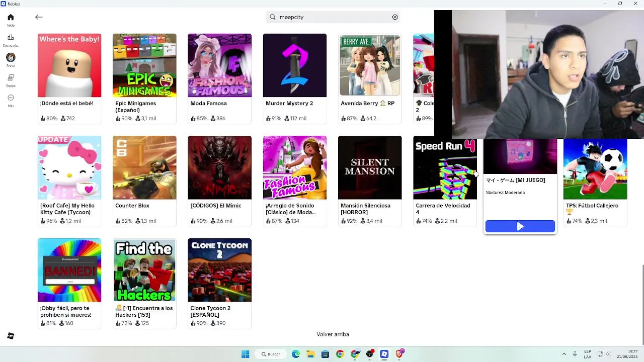Click the Mansión Silenciosa [HORROR] title
644x362 pixels.
pyautogui.click(x=365, y=209)
